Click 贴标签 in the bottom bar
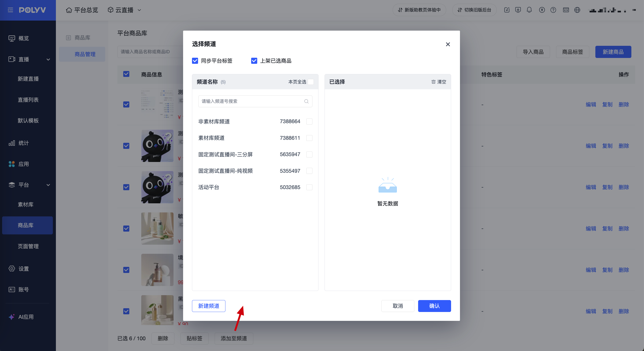The height and width of the screenshot is (351, 644). tap(194, 338)
